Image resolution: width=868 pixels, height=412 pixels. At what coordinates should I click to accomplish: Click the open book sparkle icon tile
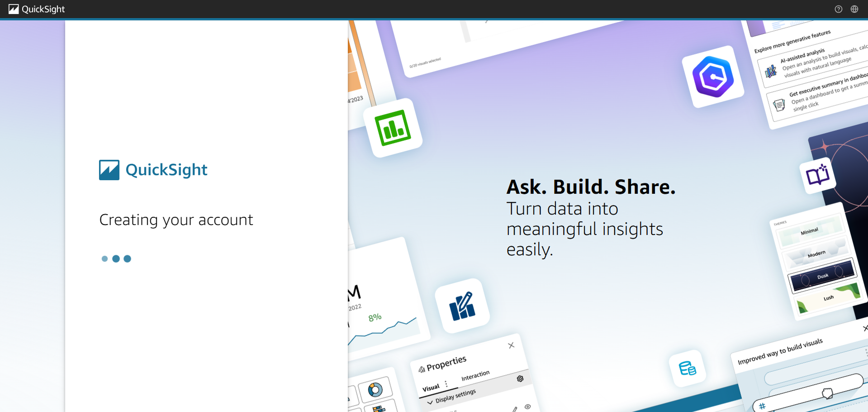tap(818, 176)
